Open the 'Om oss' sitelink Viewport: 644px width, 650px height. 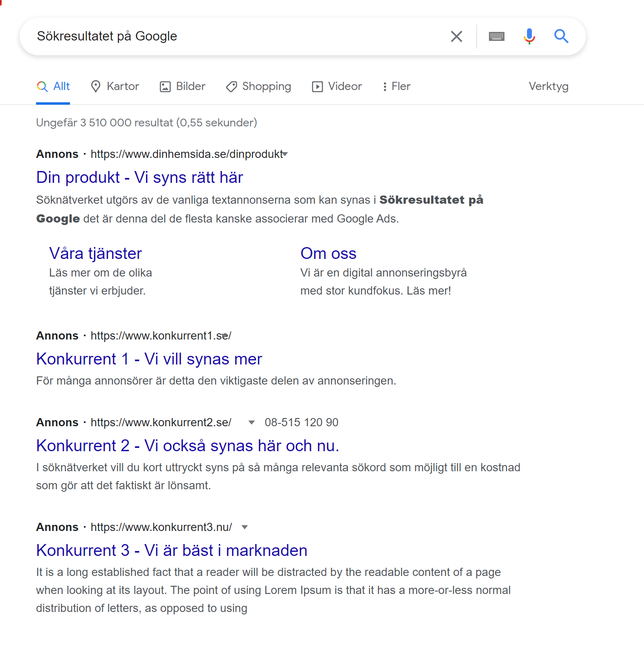pos(328,254)
